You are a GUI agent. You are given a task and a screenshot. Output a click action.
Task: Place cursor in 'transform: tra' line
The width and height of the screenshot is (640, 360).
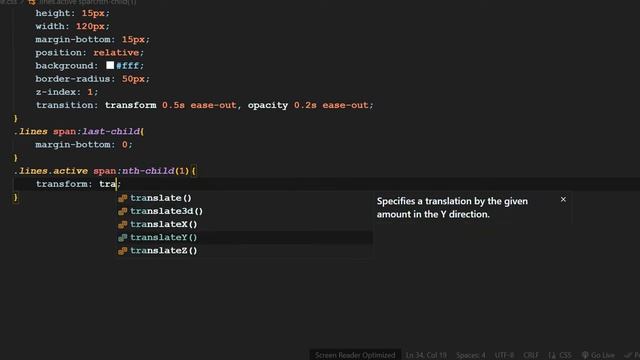pos(78,184)
